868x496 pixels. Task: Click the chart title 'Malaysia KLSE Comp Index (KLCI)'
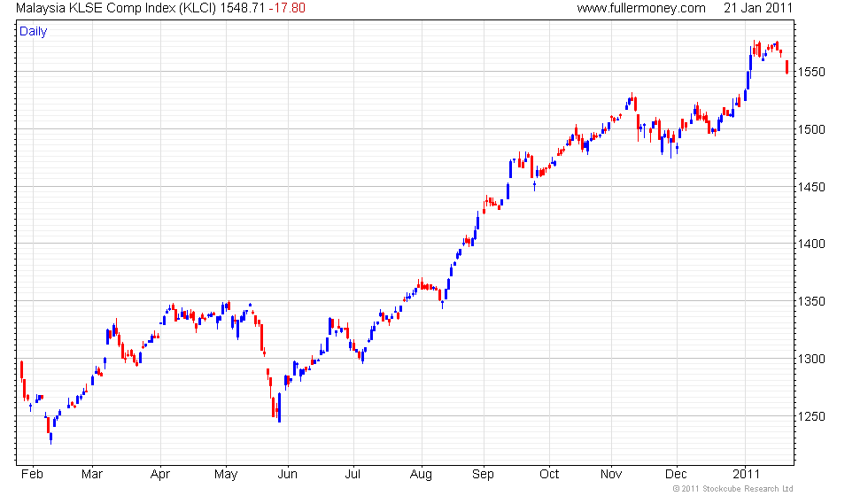tap(116, 8)
